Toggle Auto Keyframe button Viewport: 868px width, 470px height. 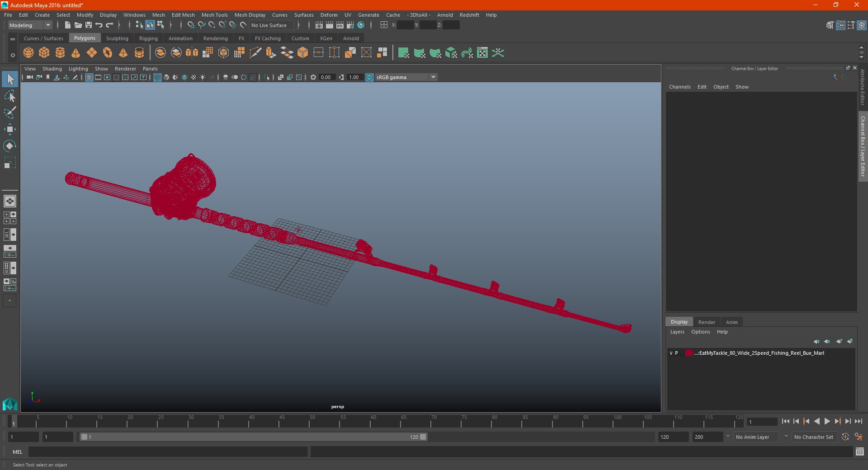tap(845, 437)
